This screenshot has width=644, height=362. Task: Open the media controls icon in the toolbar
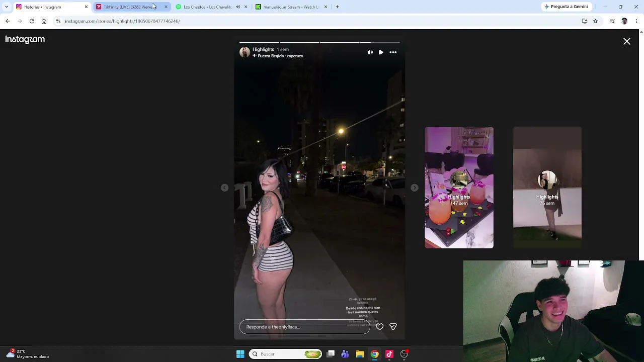[x=612, y=21]
